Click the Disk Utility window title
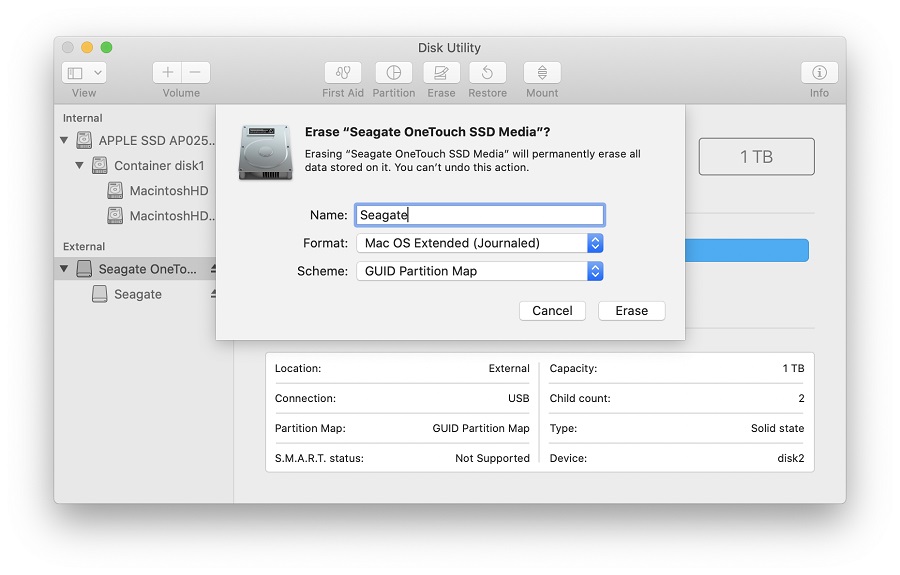The image size is (900, 575). [x=449, y=48]
